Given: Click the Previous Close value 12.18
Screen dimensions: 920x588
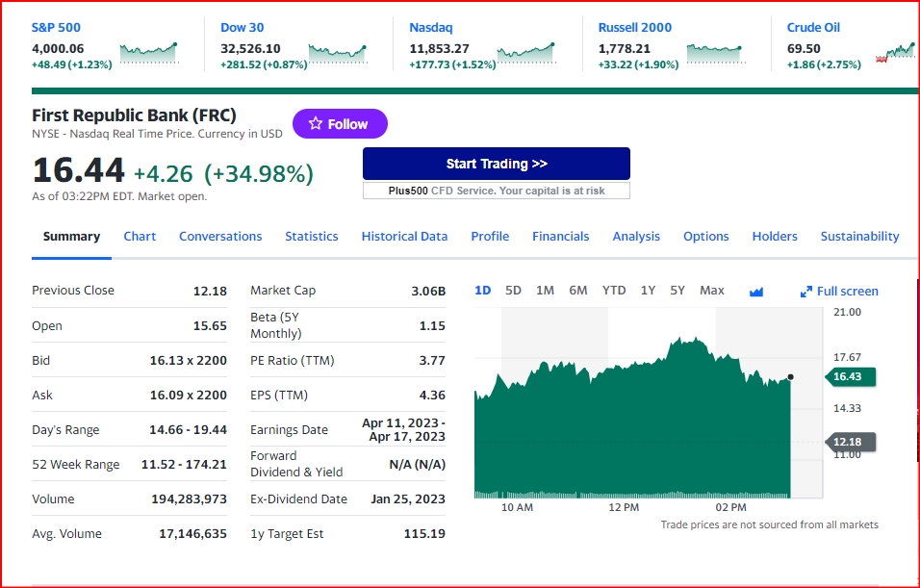Looking at the screenshot, I should click(210, 291).
